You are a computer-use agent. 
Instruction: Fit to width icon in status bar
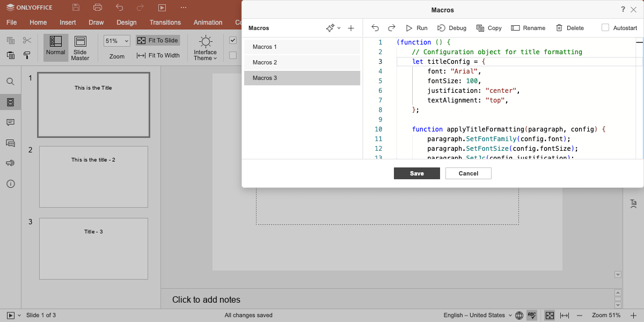pyautogui.click(x=565, y=316)
